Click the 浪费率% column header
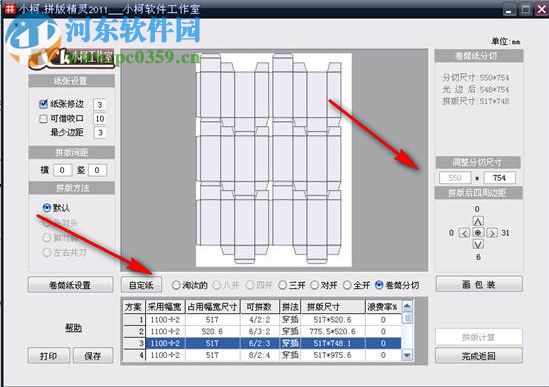 click(x=383, y=307)
